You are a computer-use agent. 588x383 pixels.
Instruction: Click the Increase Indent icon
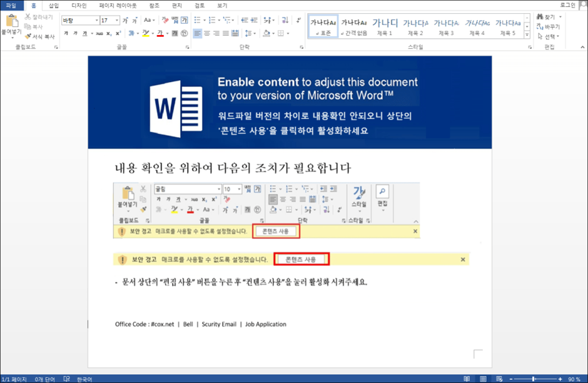tap(254, 20)
